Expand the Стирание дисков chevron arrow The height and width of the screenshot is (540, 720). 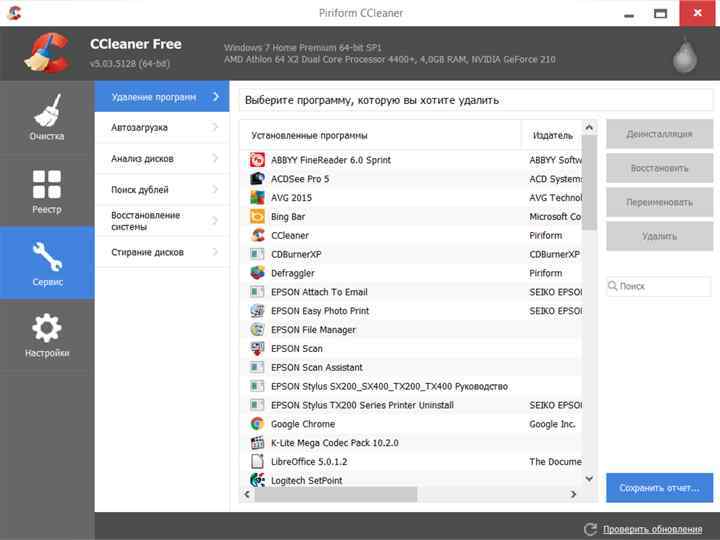[x=215, y=252]
